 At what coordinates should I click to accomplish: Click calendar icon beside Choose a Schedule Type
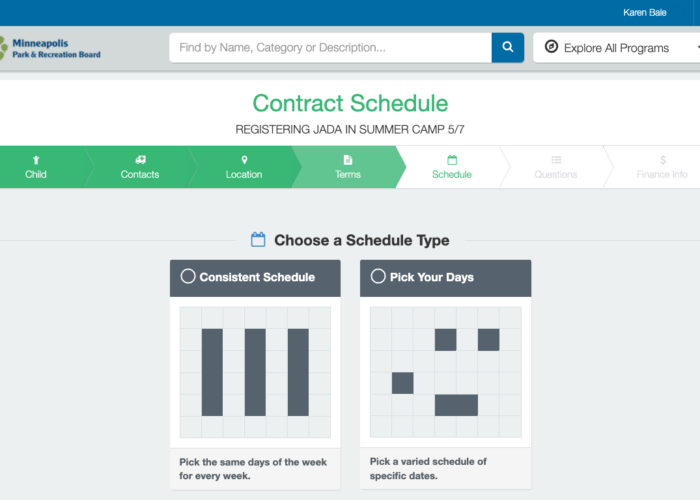[x=258, y=240]
